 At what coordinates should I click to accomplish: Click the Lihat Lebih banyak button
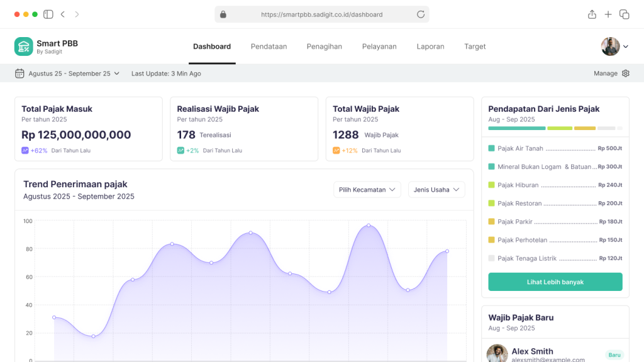click(555, 282)
